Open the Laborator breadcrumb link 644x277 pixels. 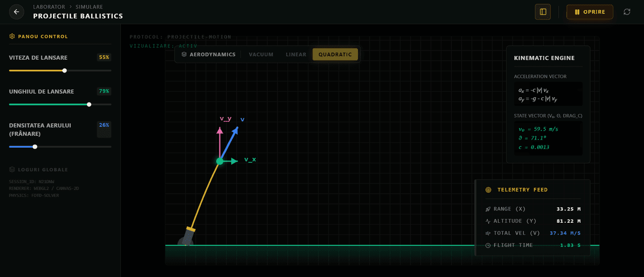coord(49,7)
